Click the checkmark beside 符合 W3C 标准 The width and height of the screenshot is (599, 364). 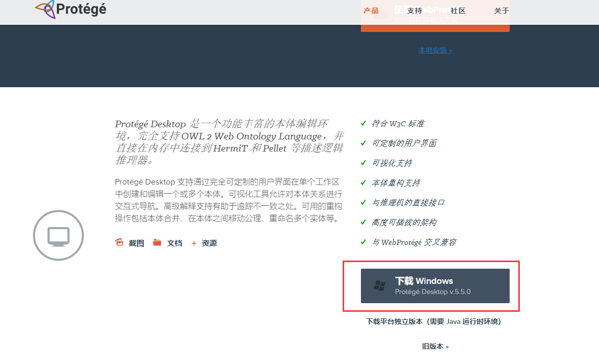363,123
